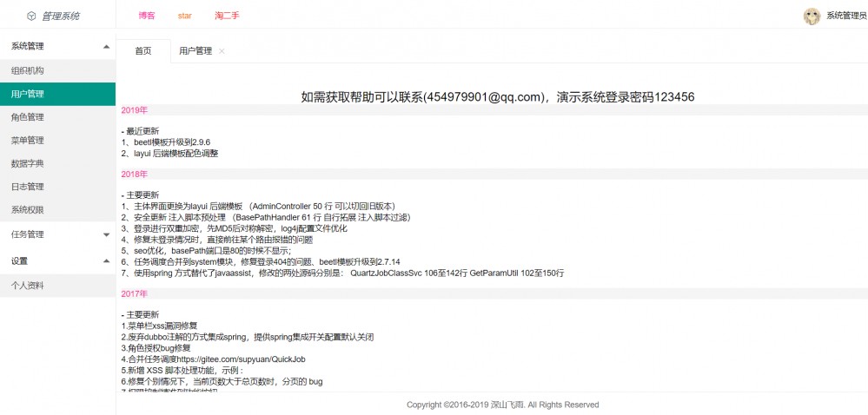Open the 博客 link in top bar
Image resolution: width=868 pixels, height=415 pixels.
click(147, 16)
